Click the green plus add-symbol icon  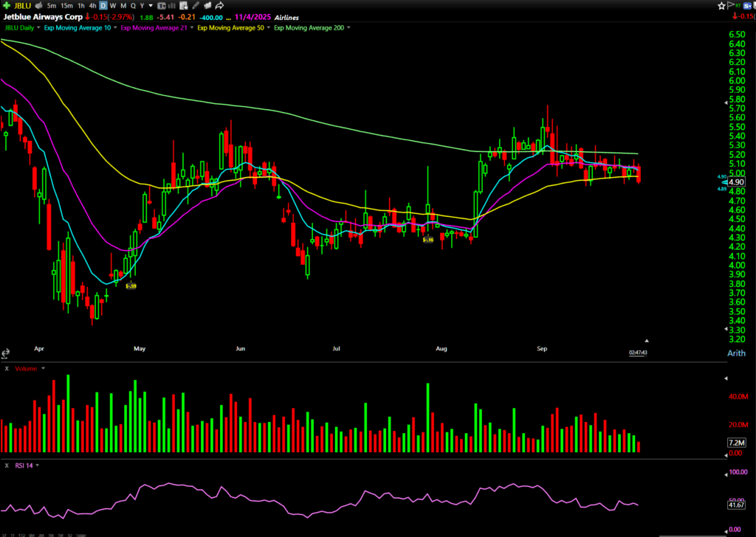tap(7, 5)
